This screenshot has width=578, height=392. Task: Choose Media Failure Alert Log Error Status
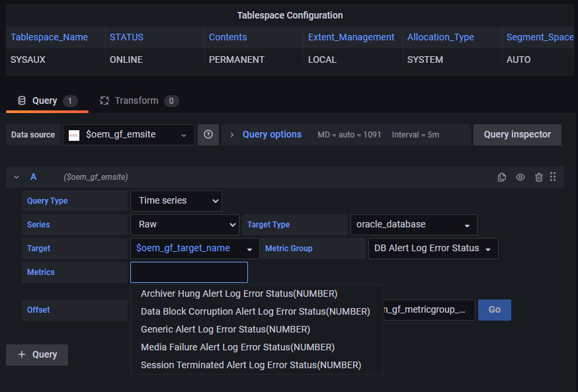[237, 347]
